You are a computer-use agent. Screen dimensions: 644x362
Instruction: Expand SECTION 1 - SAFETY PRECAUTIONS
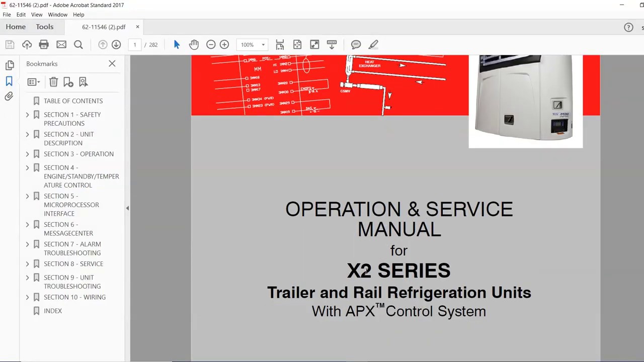[28, 115]
